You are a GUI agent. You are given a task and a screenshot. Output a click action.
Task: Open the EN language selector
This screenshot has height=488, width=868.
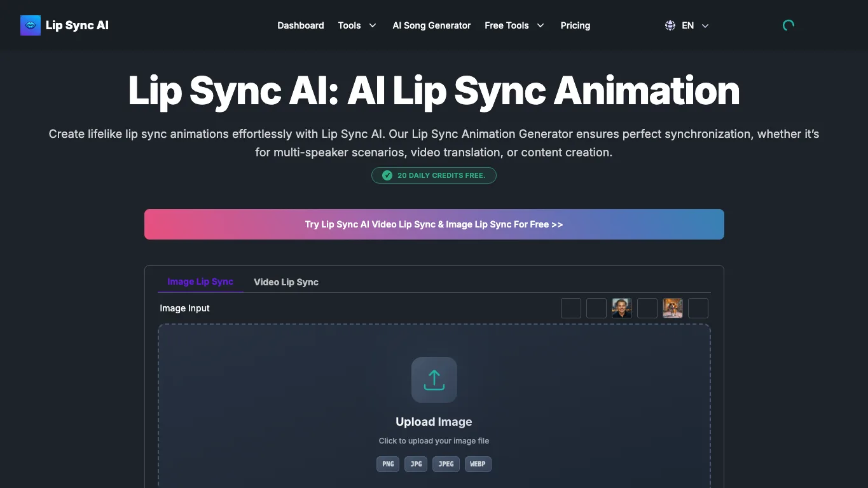[687, 25]
